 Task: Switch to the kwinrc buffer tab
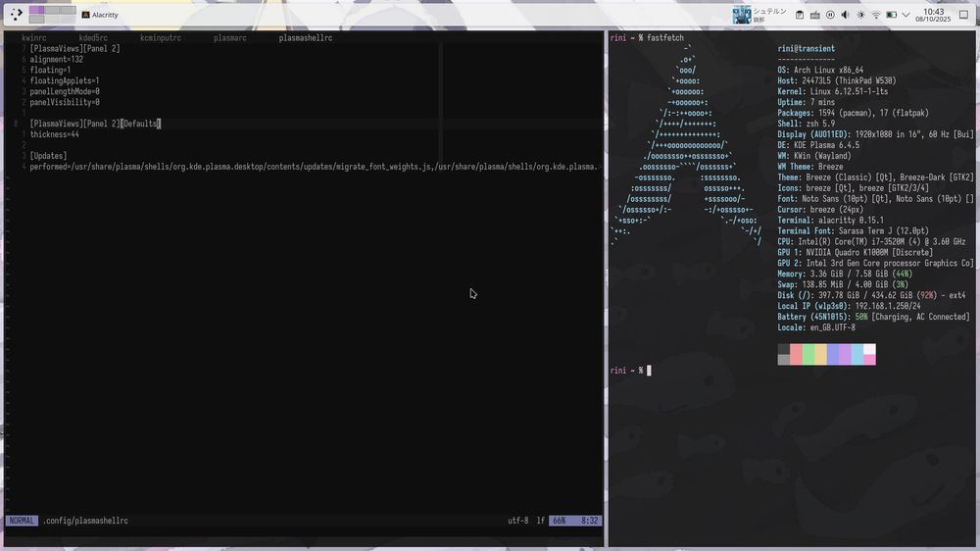pos(33,38)
